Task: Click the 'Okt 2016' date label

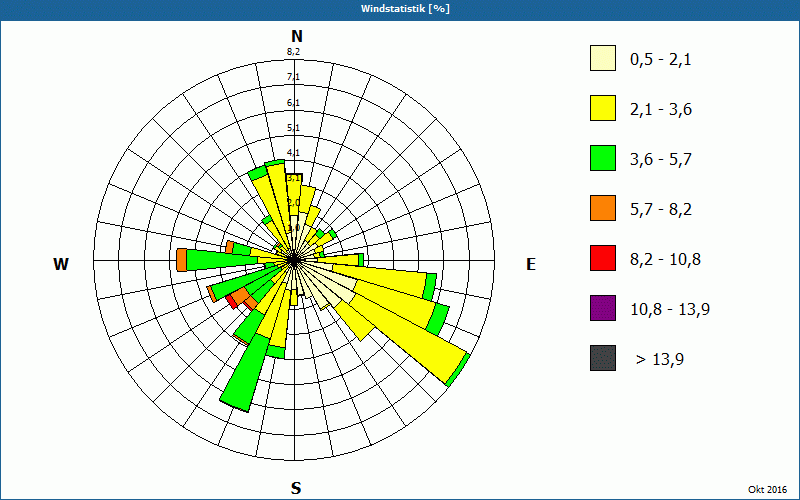Action: point(767,489)
